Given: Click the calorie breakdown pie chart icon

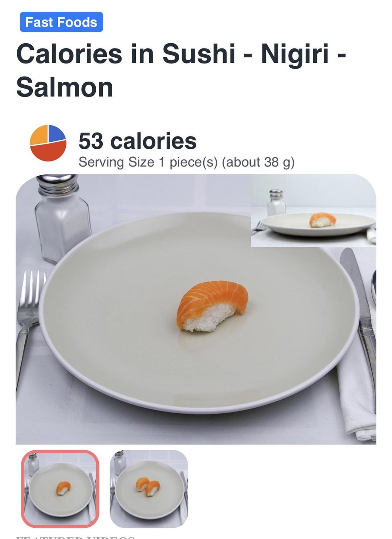Looking at the screenshot, I should pyautogui.click(x=48, y=143).
